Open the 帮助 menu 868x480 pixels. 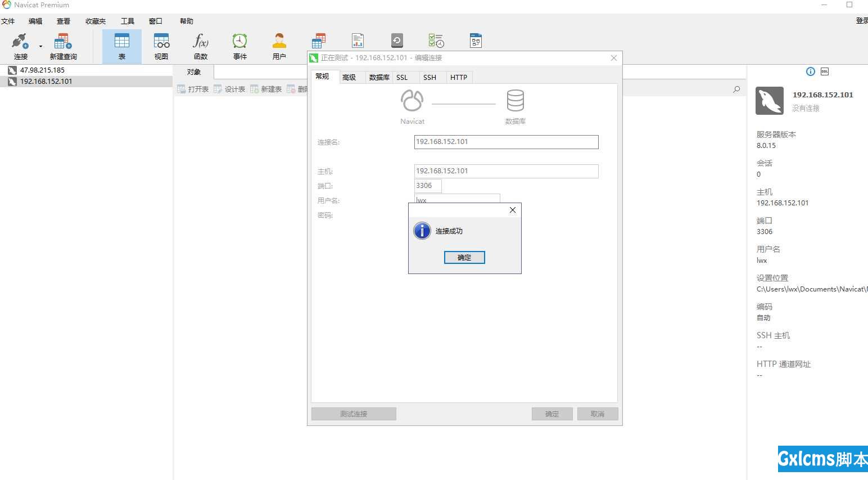click(187, 21)
